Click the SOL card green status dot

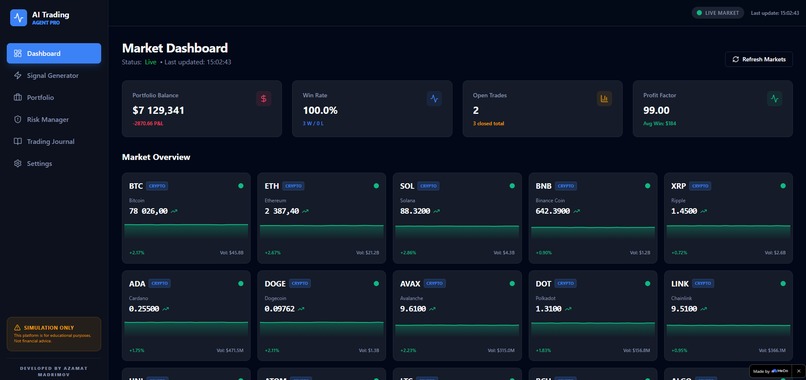coord(512,186)
